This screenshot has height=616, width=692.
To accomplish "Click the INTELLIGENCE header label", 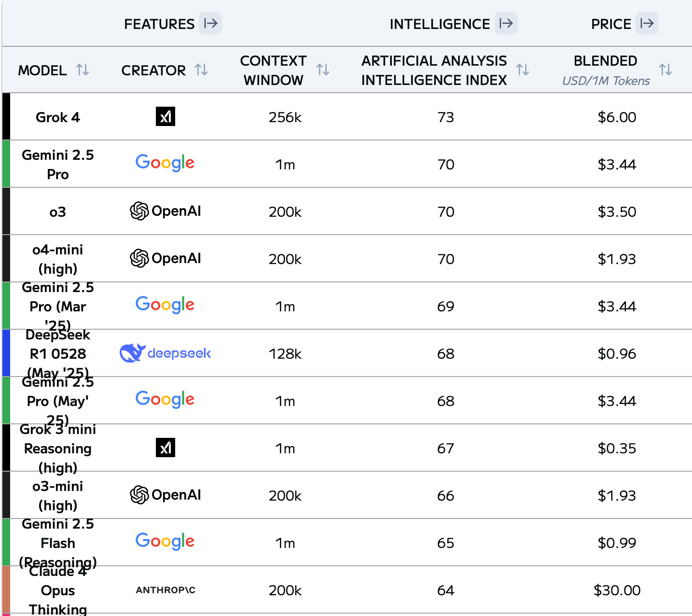I will pyautogui.click(x=440, y=24).
